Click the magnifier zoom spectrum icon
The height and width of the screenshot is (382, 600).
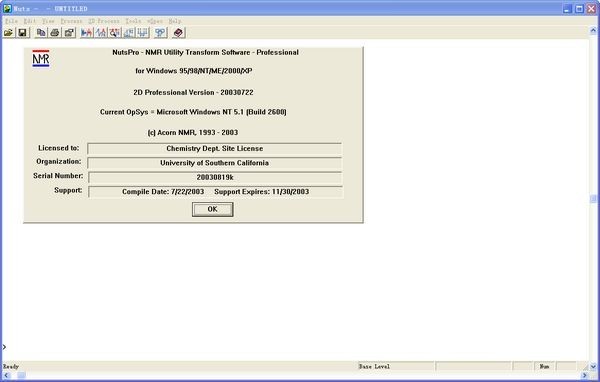click(115, 33)
